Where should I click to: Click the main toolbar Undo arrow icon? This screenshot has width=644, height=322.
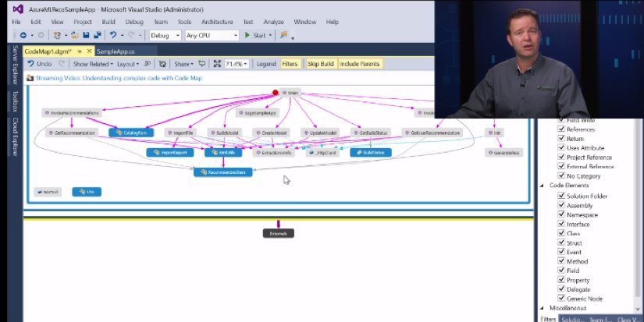(x=113, y=35)
